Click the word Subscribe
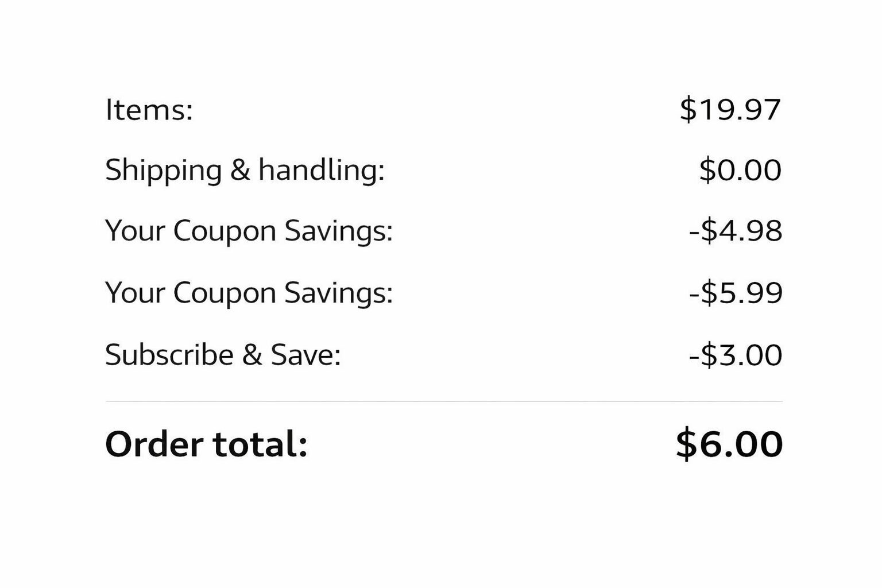 tap(169, 354)
